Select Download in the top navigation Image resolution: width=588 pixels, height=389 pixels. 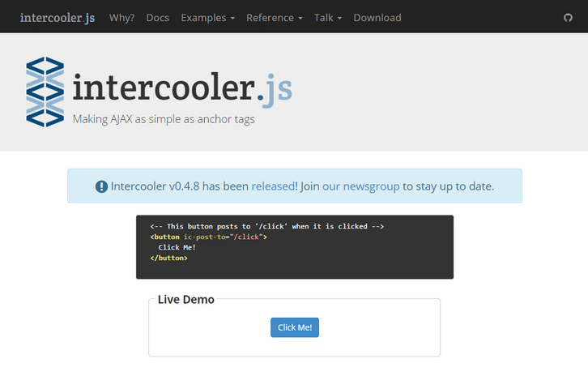tap(377, 17)
